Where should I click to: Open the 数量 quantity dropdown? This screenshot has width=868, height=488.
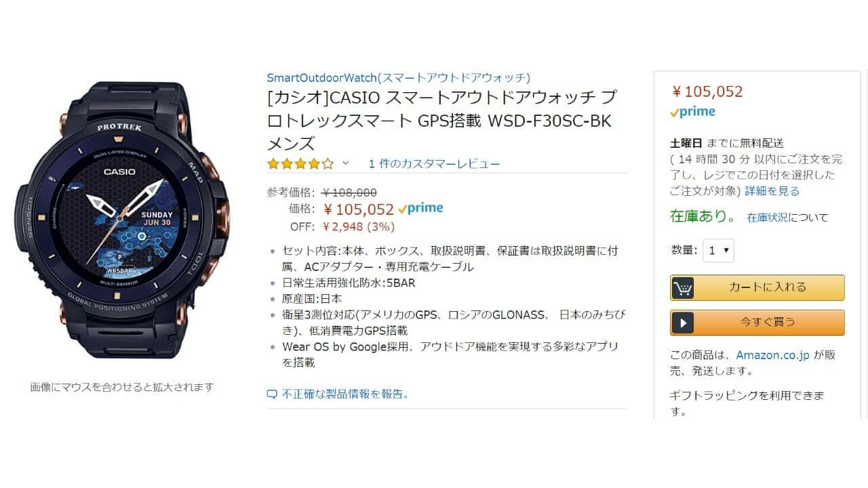718,250
